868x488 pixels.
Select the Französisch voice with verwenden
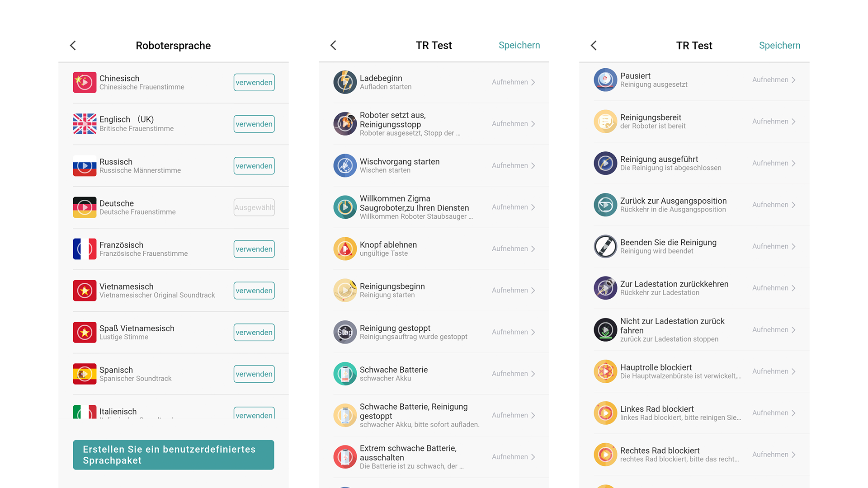point(254,249)
